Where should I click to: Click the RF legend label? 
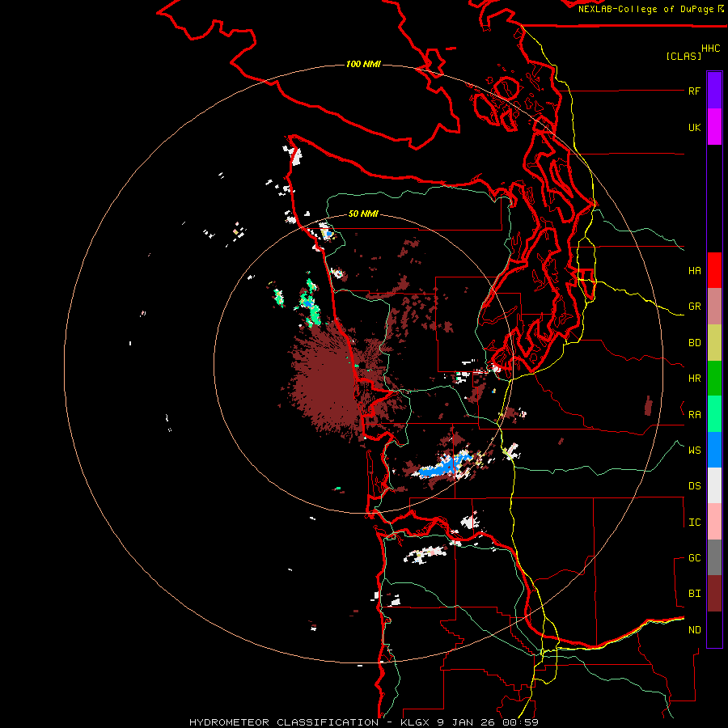tap(694, 91)
